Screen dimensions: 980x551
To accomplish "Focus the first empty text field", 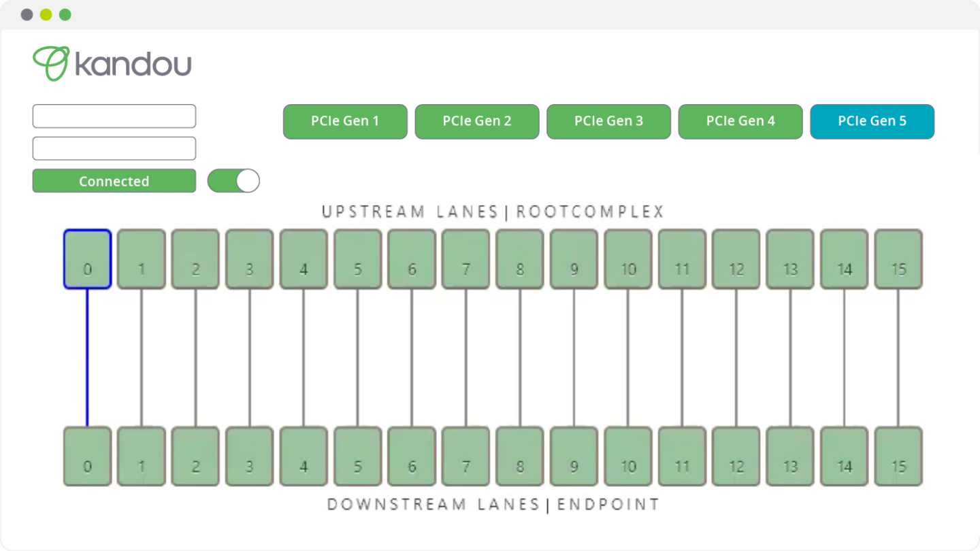I will tap(114, 116).
